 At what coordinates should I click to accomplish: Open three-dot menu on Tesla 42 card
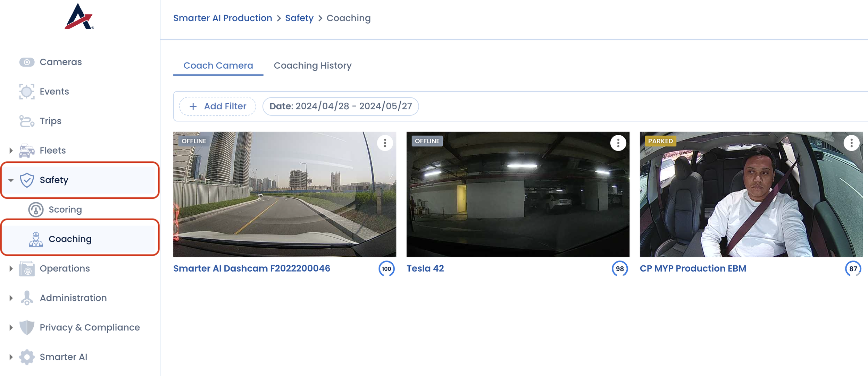[618, 143]
